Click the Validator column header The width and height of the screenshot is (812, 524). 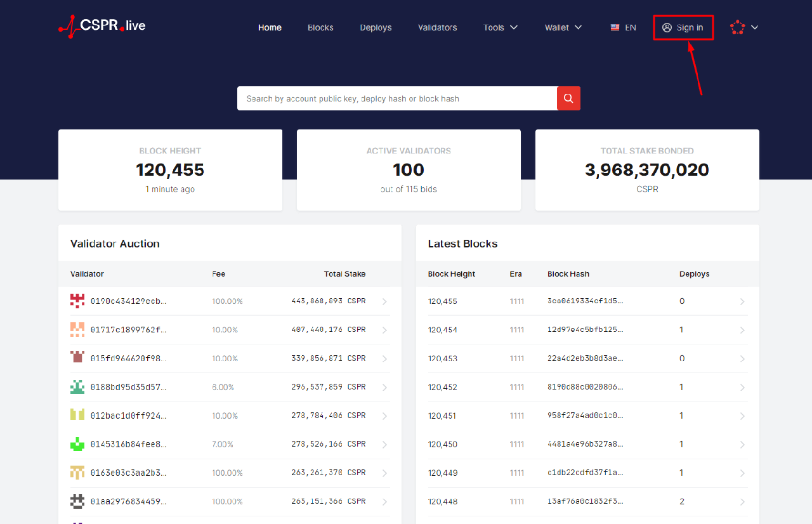click(87, 274)
